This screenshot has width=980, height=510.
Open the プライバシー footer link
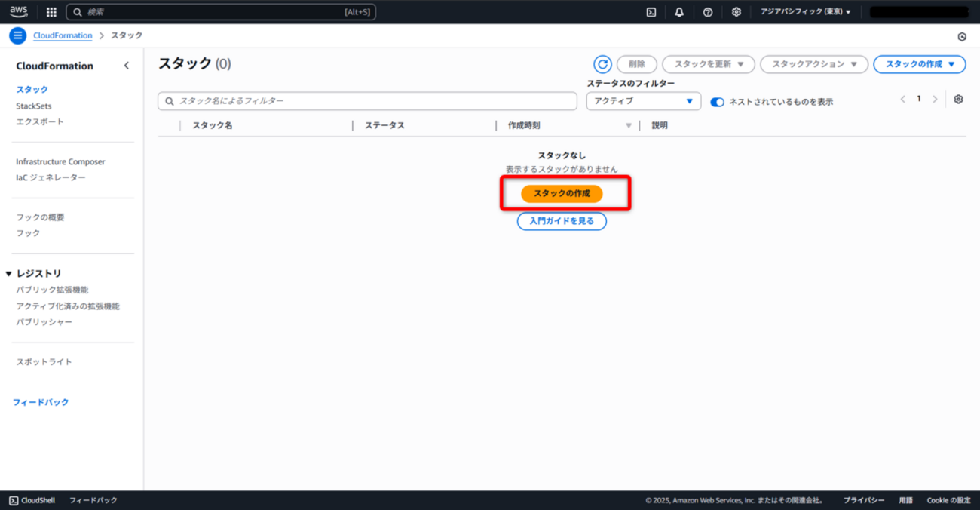(x=864, y=500)
